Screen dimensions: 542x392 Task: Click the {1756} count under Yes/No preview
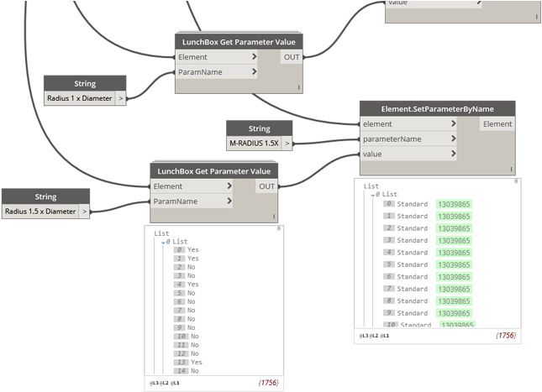tap(268, 383)
